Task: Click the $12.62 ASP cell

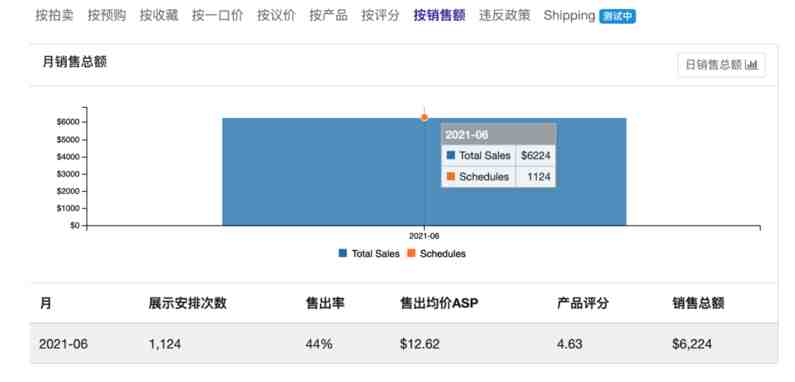Action: point(420,344)
